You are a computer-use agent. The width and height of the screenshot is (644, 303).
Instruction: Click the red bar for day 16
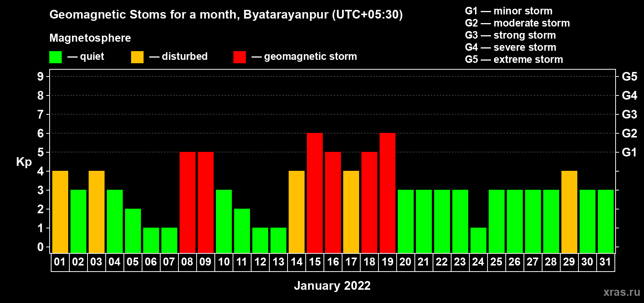333,203
